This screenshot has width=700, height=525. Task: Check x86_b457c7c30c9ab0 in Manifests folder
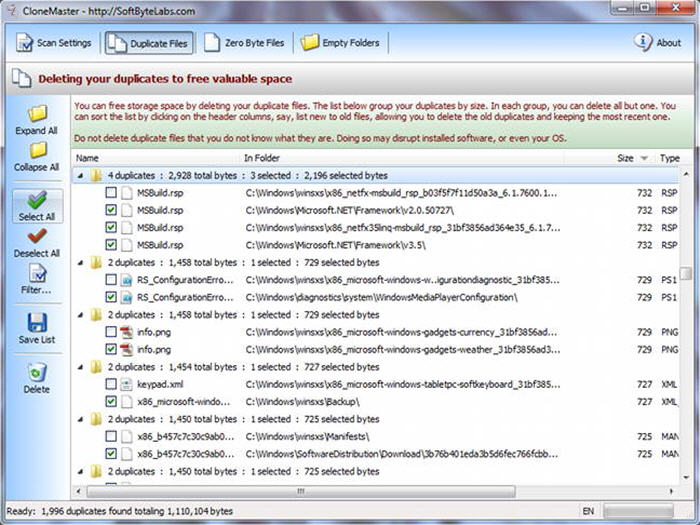[x=111, y=437]
